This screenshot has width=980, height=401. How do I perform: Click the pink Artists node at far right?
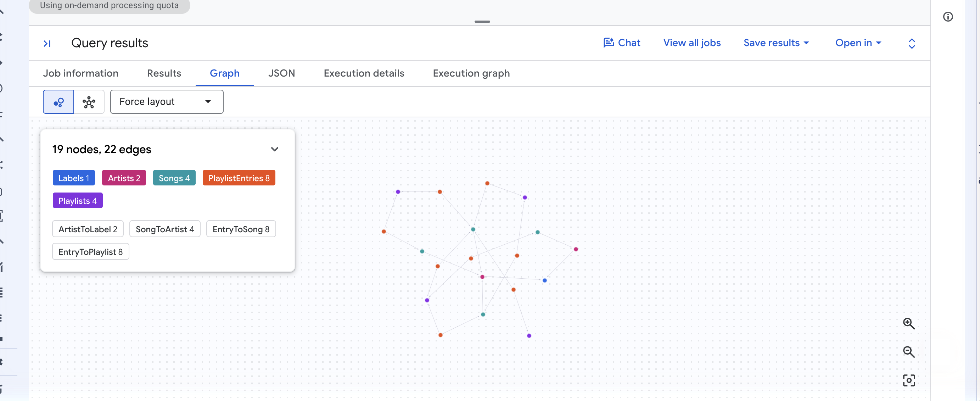pyautogui.click(x=576, y=250)
